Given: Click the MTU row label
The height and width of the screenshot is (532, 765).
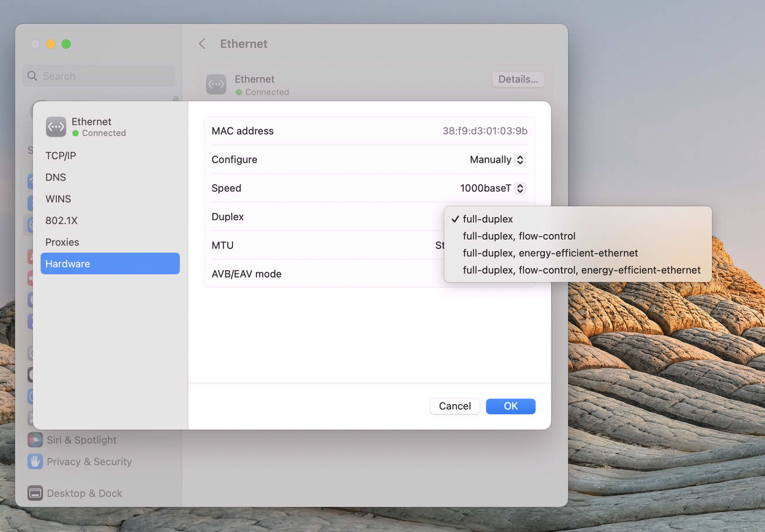Looking at the screenshot, I should [223, 245].
